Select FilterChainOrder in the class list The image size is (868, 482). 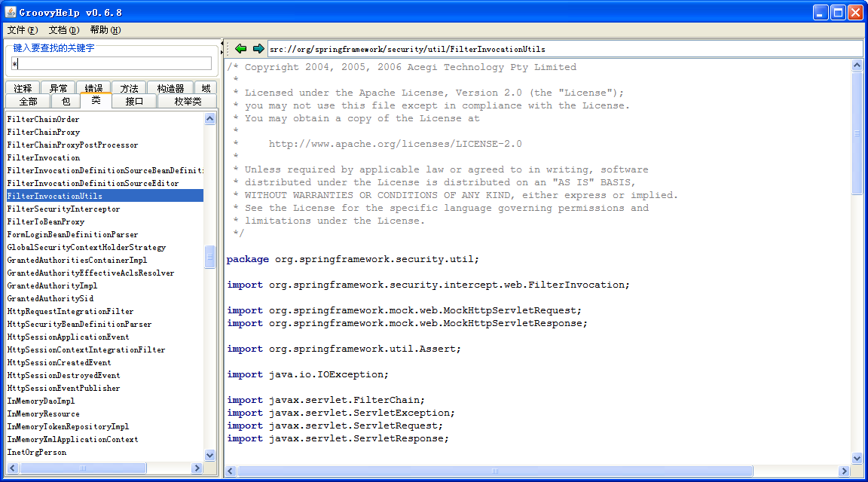click(105, 119)
